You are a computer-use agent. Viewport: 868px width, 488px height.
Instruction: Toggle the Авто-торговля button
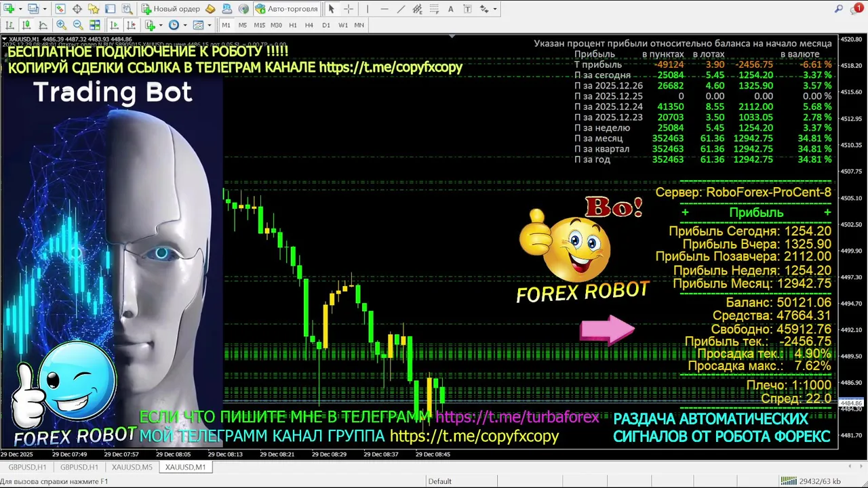[x=287, y=9]
